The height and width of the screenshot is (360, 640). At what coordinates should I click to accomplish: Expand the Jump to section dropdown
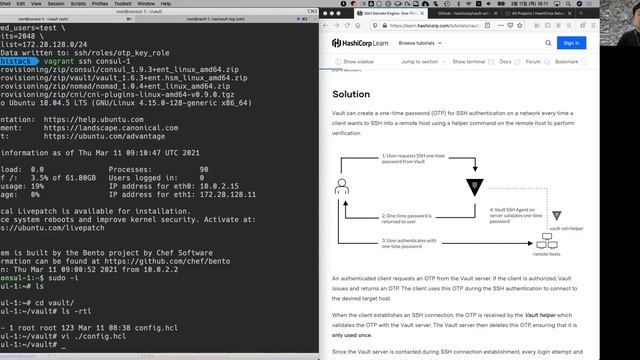423,62
